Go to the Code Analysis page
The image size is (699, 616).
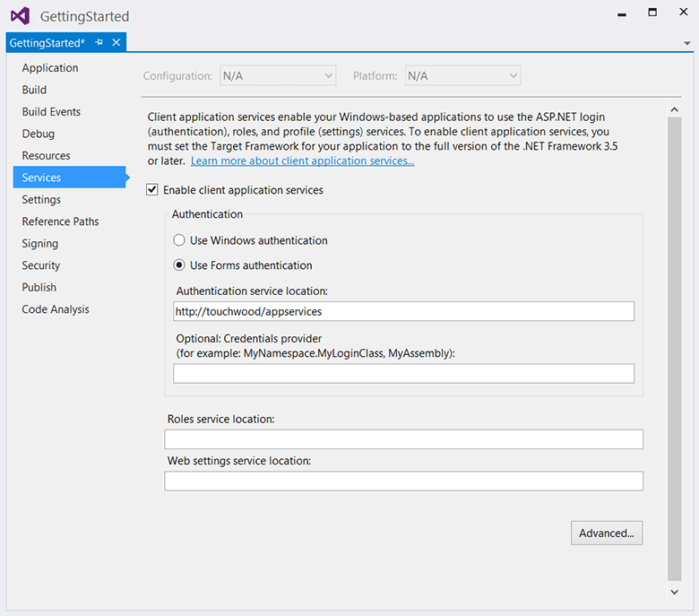[x=56, y=309]
